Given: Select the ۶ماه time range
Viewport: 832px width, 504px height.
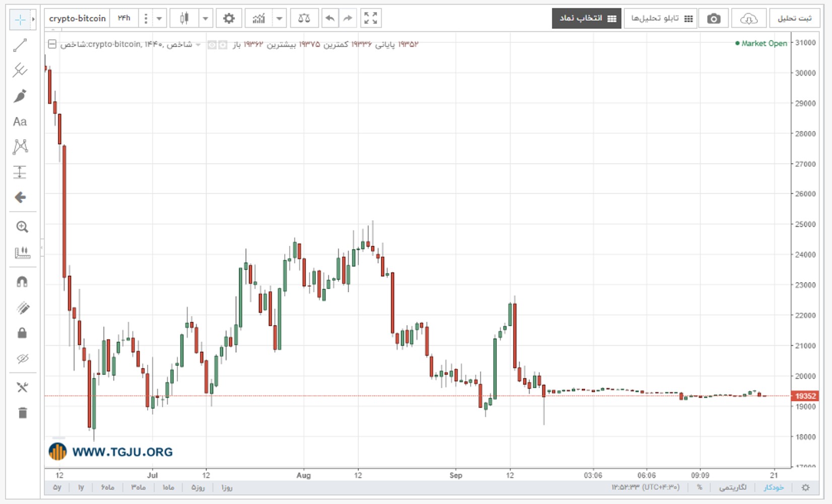Looking at the screenshot, I should 107,487.
